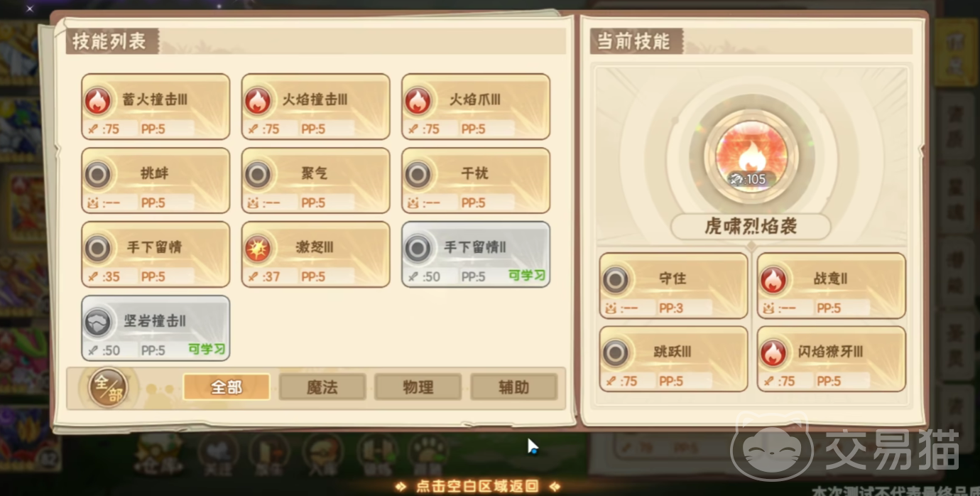Switch to the 辅助 filter tab

pyautogui.click(x=514, y=387)
